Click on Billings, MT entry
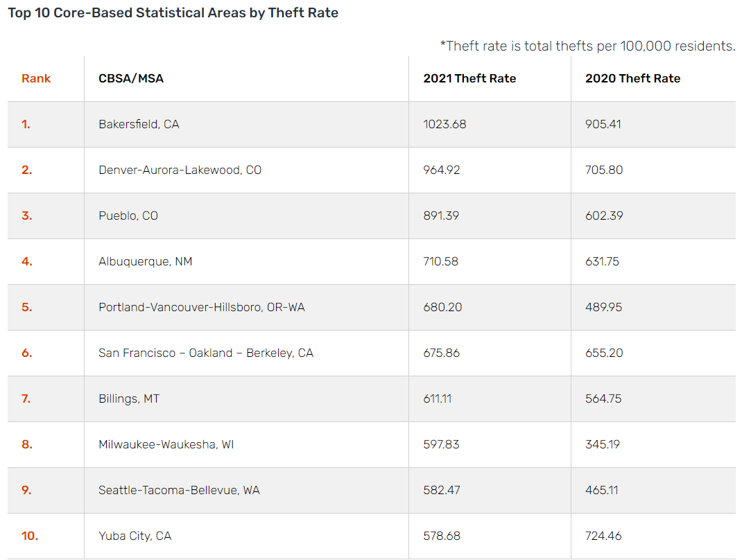The width and height of the screenshot is (742, 560). pos(129,399)
